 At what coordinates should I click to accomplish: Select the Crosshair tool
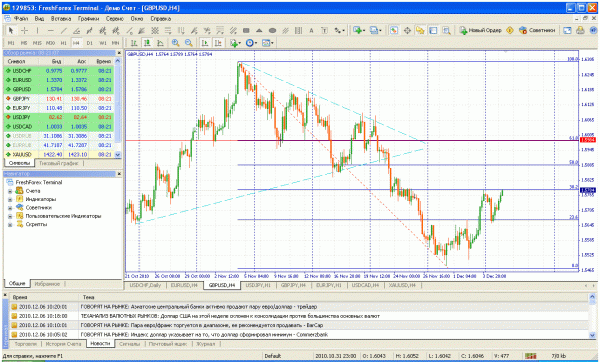[x=24, y=30]
